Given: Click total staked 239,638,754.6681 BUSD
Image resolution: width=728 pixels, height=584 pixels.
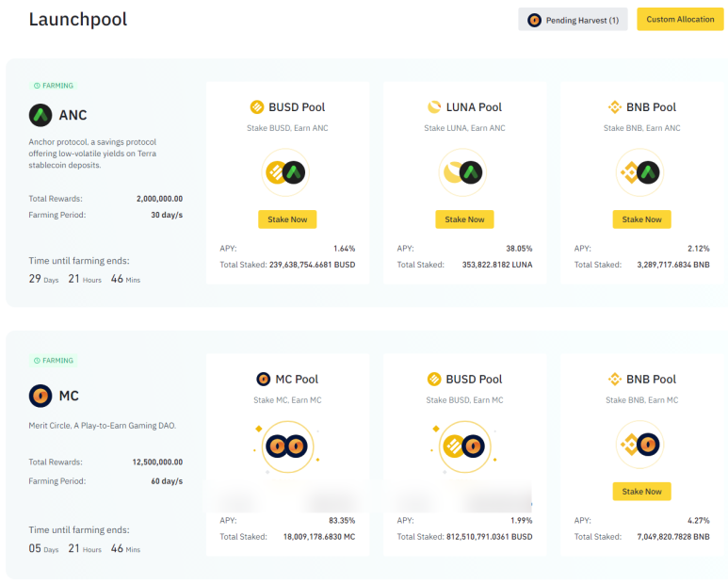Looking at the screenshot, I should 313,265.
